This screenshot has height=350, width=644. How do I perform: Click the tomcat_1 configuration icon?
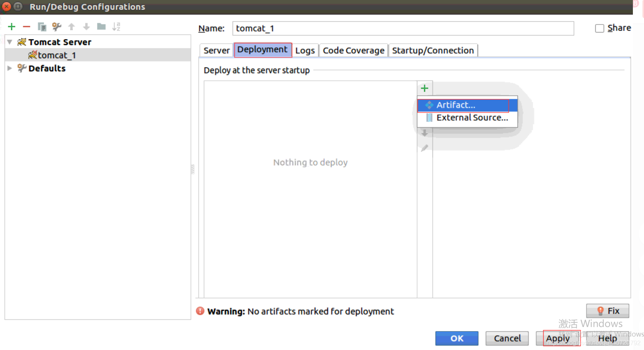pyautogui.click(x=33, y=55)
